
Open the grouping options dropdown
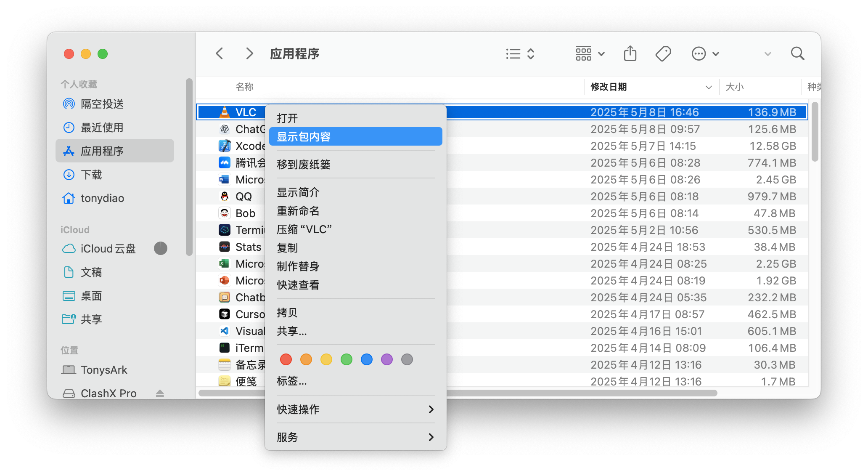coord(590,54)
